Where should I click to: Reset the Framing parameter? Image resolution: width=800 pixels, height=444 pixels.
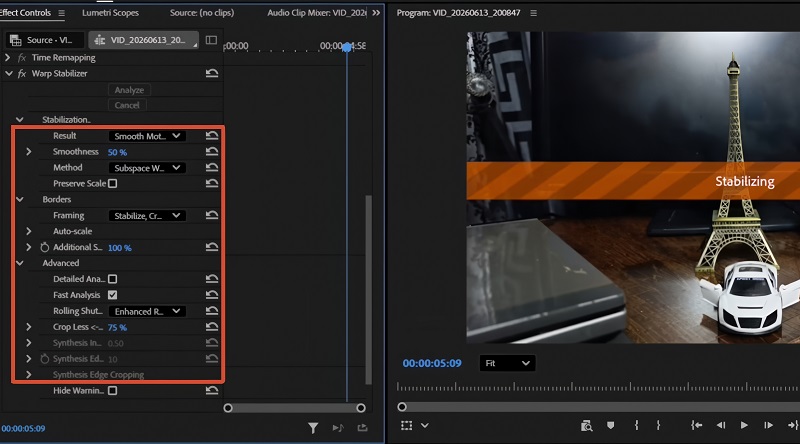tap(212, 215)
